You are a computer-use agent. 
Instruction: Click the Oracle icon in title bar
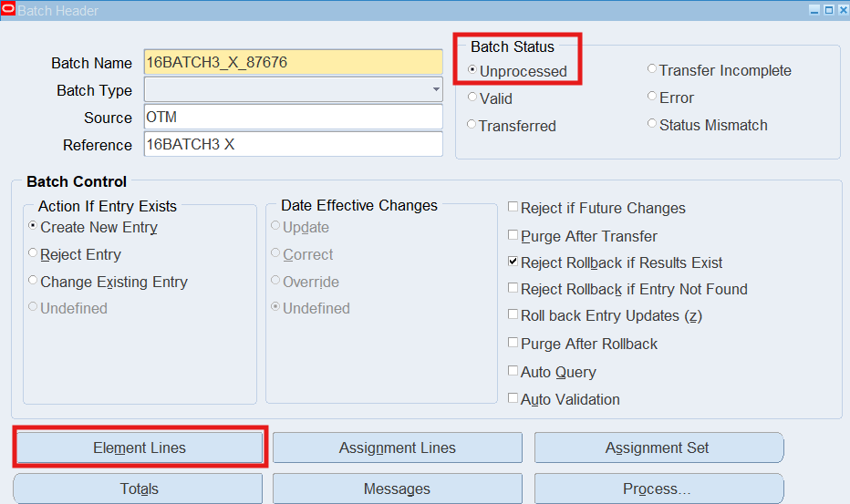[x=8, y=10]
